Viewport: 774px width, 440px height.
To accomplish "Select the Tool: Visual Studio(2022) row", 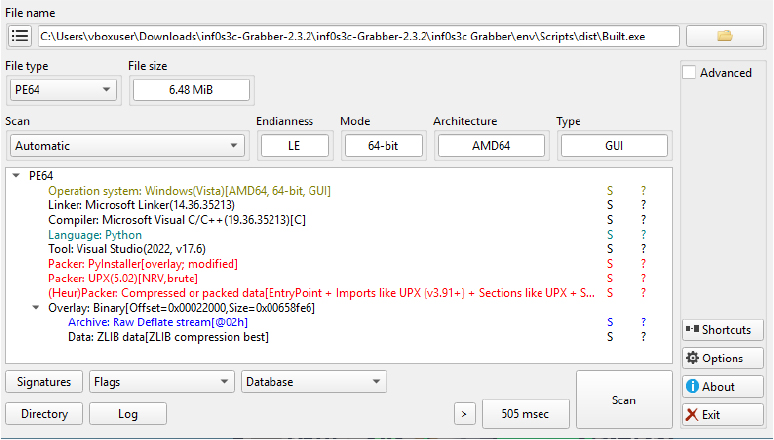I will 127,249.
